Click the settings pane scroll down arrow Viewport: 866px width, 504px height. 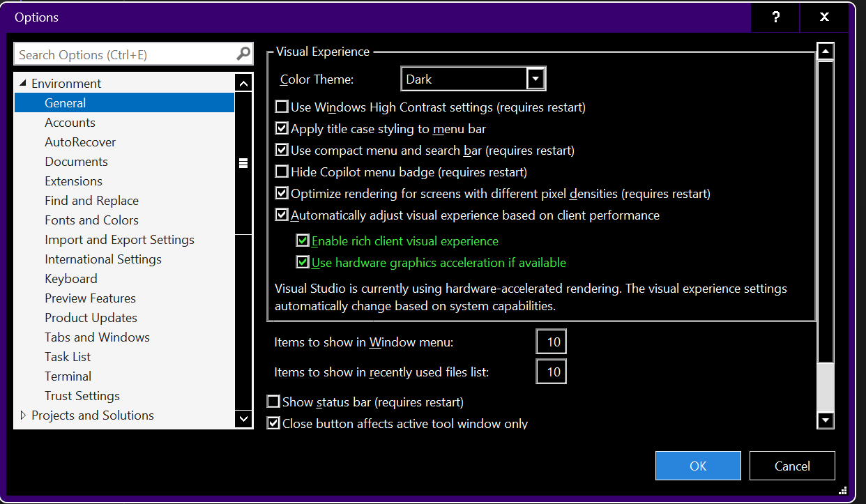826,420
